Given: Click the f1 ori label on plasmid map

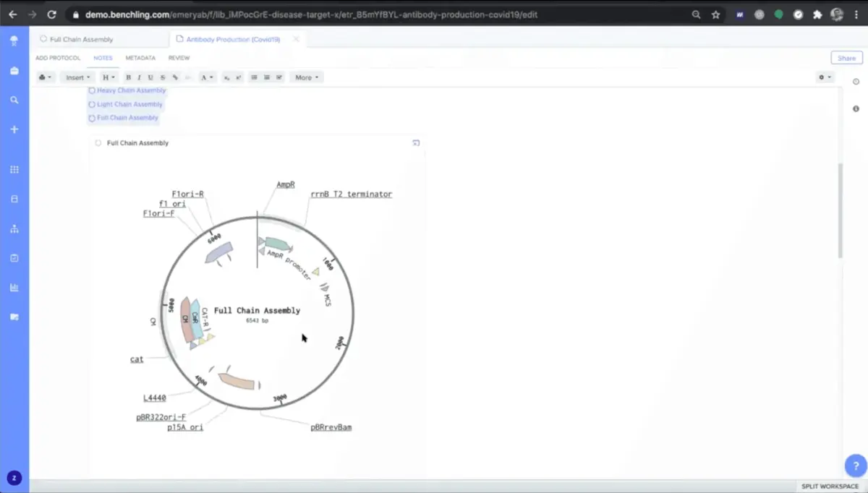Looking at the screenshot, I should (x=172, y=204).
